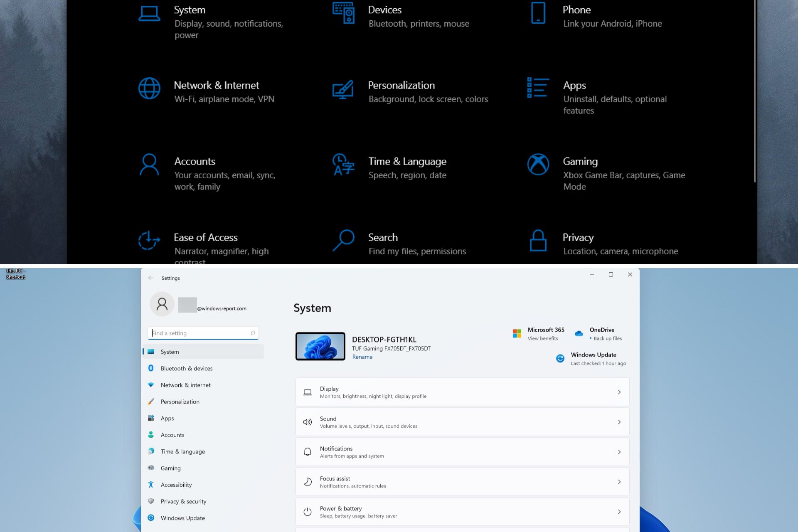
Task: Open the Network & Internet globe icon
Action: [149, 88]
